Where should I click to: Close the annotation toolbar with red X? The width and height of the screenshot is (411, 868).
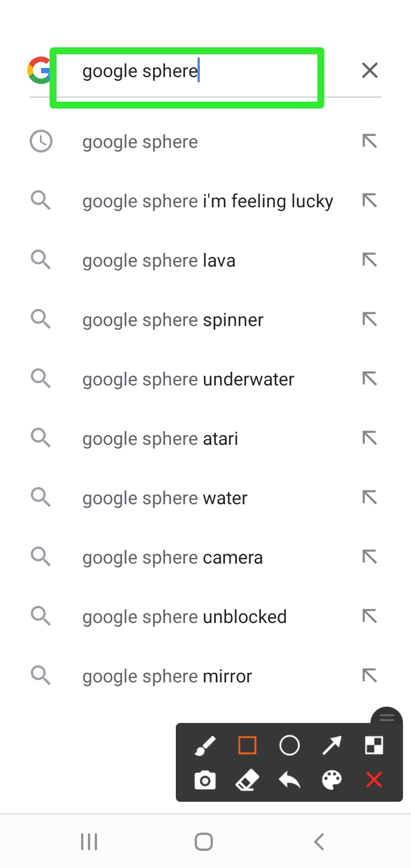click(x=374, y=780)
